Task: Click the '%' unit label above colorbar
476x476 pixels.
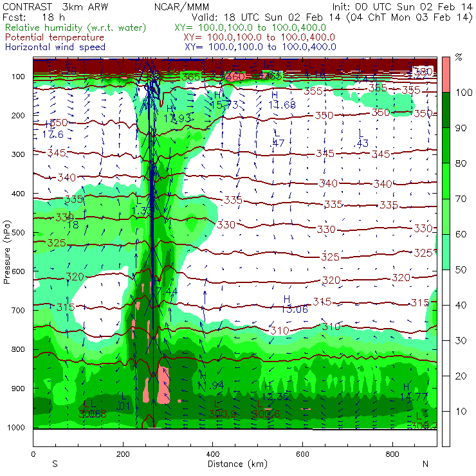Action: (x=459, y=57)
